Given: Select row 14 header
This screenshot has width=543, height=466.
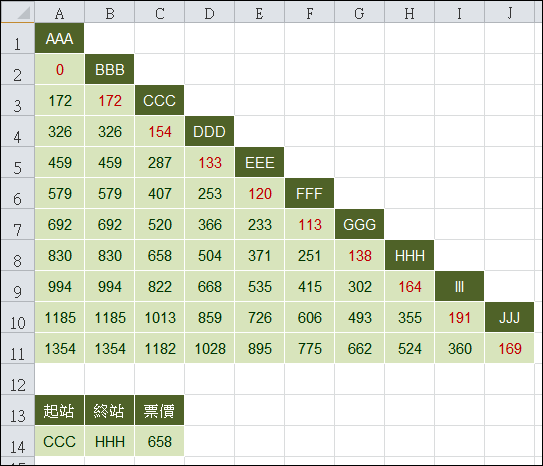Looking at the screenshot, I should (x=18, y=441).
